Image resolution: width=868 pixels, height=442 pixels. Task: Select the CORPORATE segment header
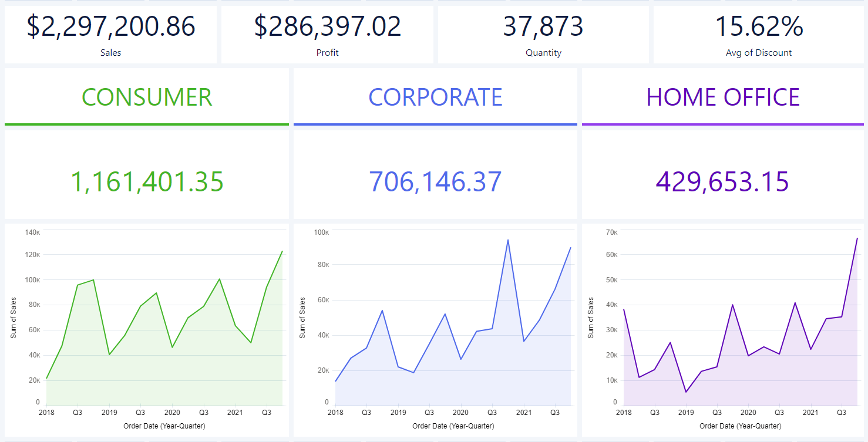coord(435,97)
